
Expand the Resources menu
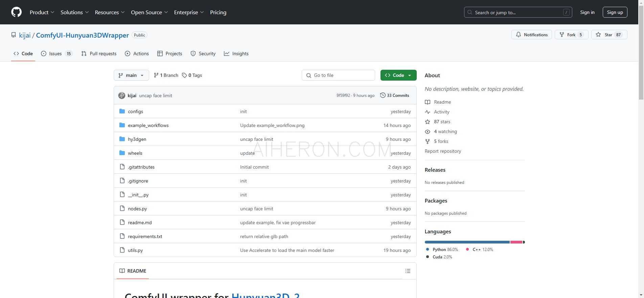110,12
